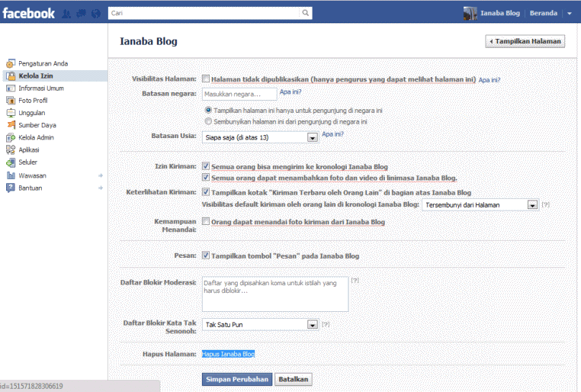
Task: Click Kelola Izin lock icon
Action: [x=11, y=76]
